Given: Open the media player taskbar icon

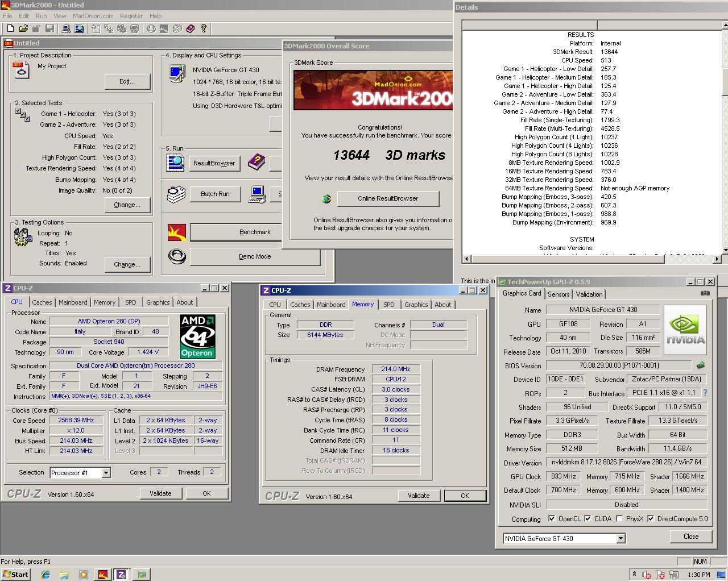Looking at the screenshot, I should [x=84, y=575].
